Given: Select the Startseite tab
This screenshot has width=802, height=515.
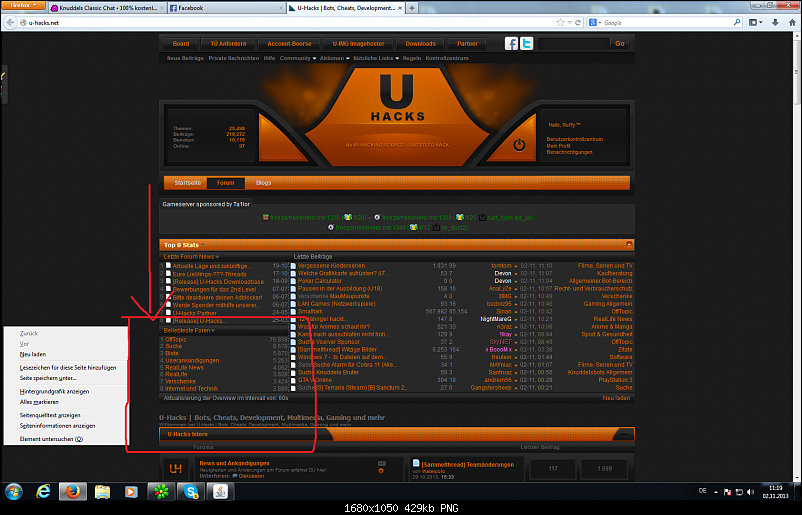Looking at the screenshot, I should pos(187,183).
